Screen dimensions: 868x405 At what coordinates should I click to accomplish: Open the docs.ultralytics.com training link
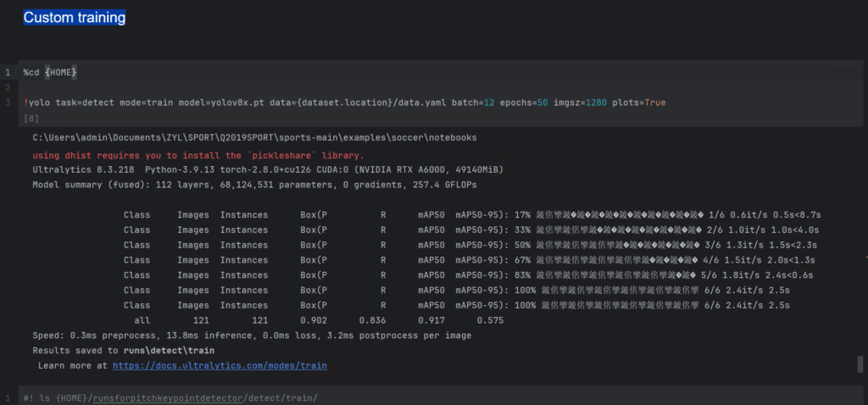tap(220, 366)
